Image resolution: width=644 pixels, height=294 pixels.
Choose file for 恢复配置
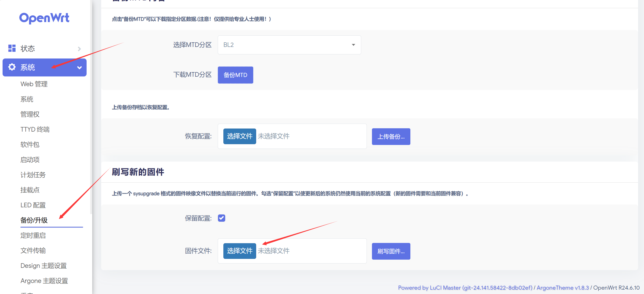coord(240,136)
